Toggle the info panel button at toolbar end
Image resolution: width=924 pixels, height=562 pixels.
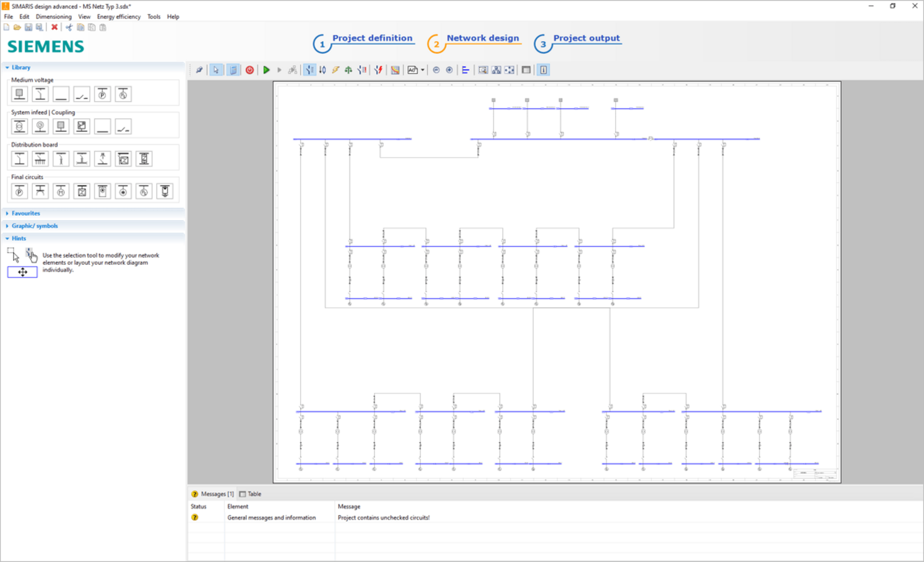543,70
